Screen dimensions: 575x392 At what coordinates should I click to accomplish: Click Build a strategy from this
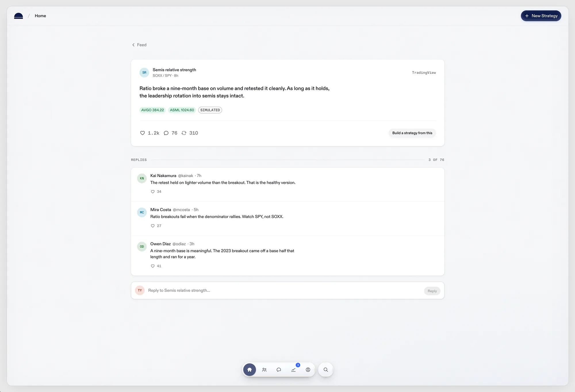coord(412,133)
